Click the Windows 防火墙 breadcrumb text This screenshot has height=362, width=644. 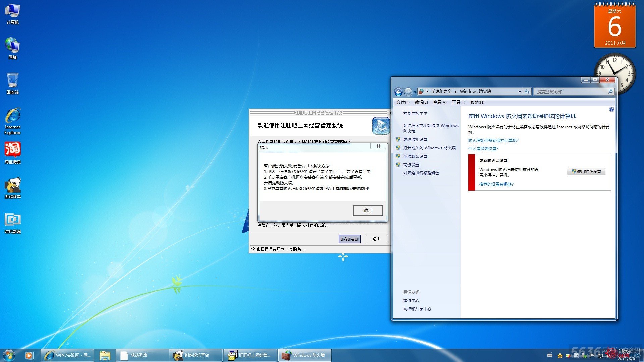point(475,92)
